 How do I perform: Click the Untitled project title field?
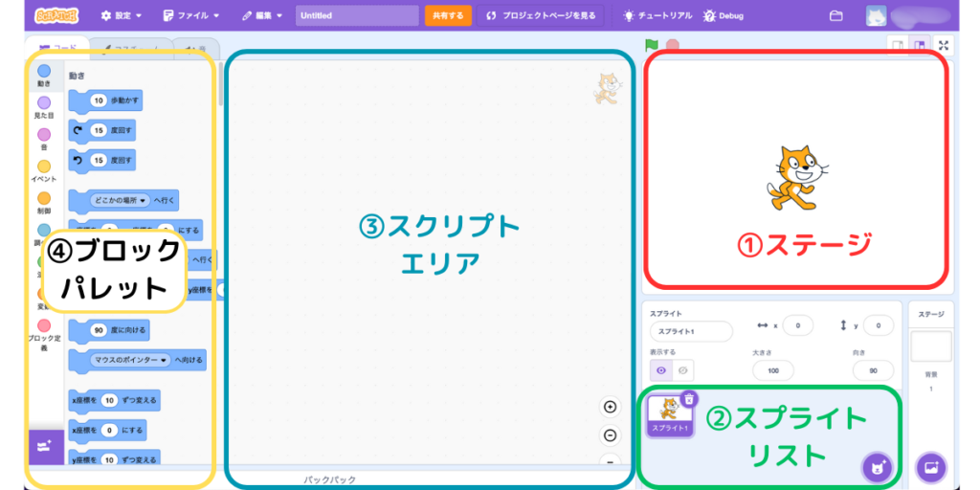(x=357, y=15)
